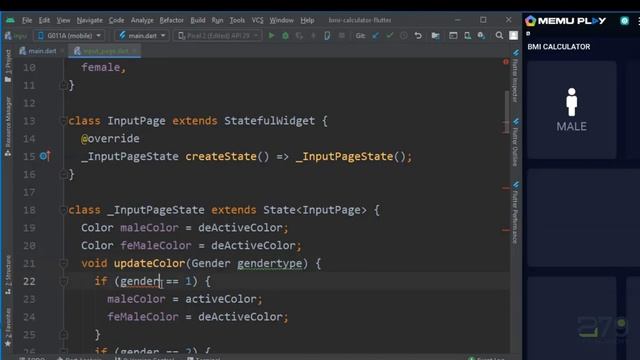640x360 pixels.
Task: Click the user account avatar icon
Action: (x=513, y=36)
